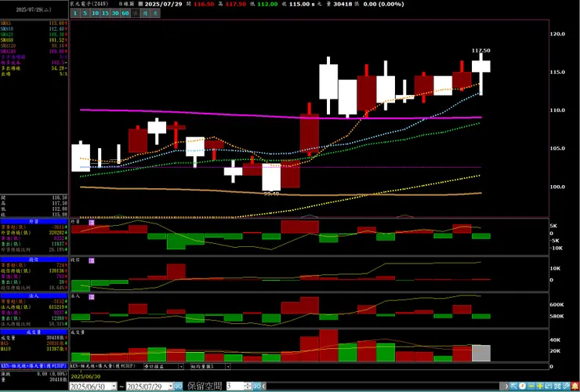This screenshot has height=392, width=580.
Task: Open first indicator dropdown beside KEN strategy label
Action: [x=181, y=366]
